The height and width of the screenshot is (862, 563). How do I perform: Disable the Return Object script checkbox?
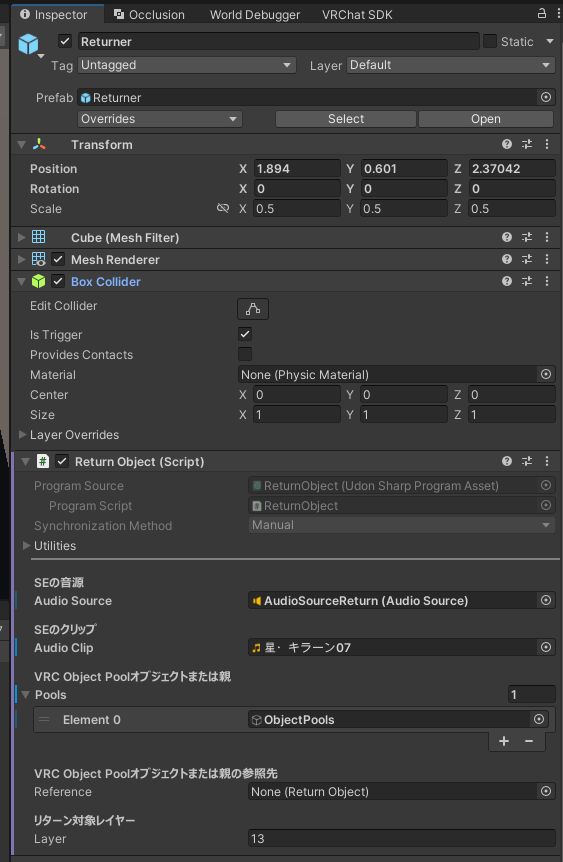pyautogui.click(x=62, y=461)
